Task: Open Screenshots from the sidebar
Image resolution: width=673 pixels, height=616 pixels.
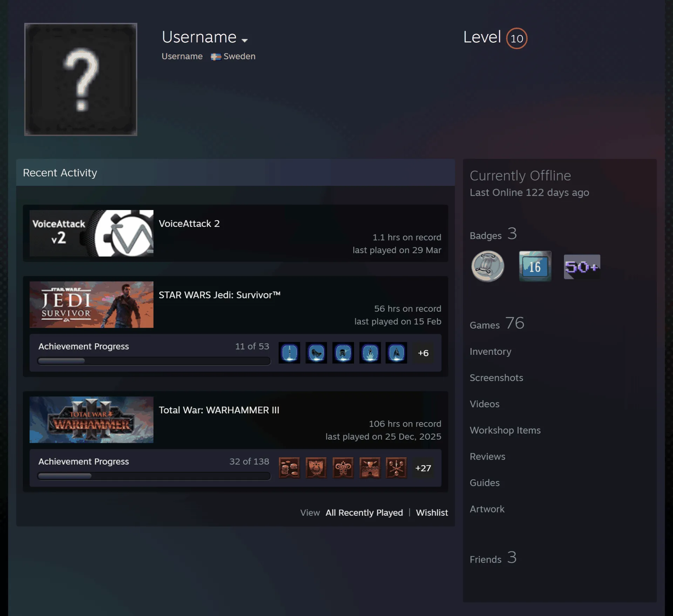Action: [496, 378]
